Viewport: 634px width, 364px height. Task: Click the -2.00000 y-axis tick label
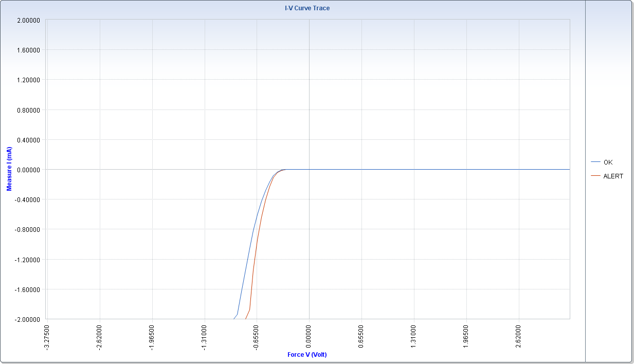point(28,319)
